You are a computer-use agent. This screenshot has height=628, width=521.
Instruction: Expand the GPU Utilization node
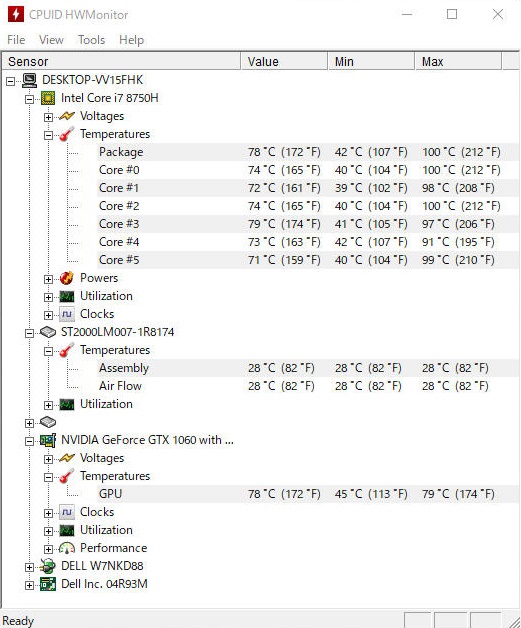pos(48,531)
